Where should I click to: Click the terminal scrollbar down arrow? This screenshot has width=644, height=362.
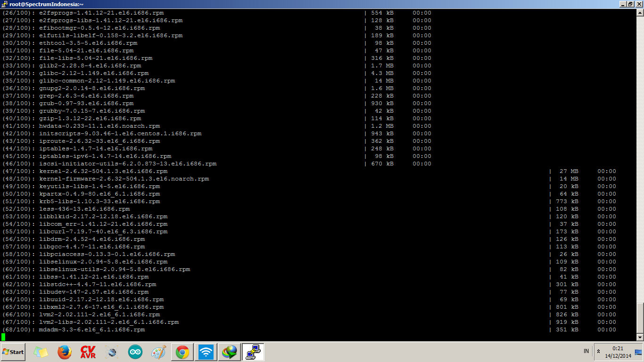(x=640, y=337)
